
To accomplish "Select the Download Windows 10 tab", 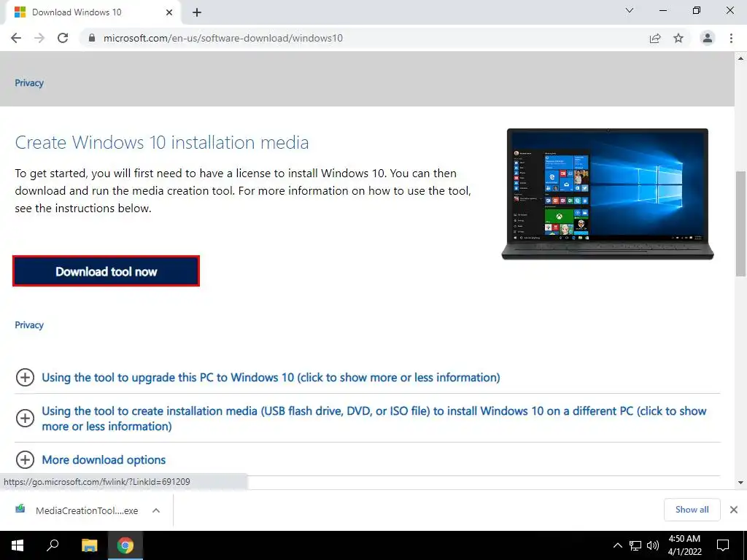I will (93, 12).
